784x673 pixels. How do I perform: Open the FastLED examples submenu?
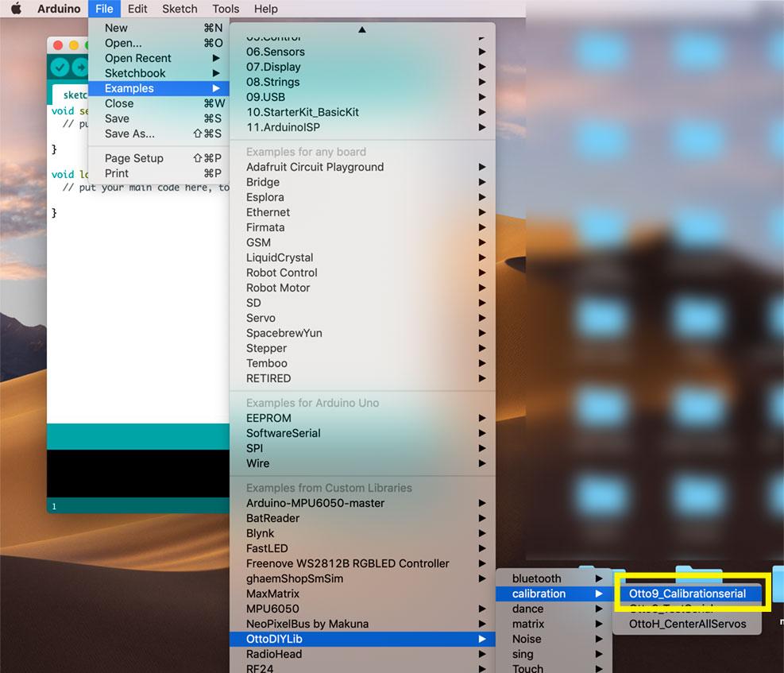tap(362, 548)
